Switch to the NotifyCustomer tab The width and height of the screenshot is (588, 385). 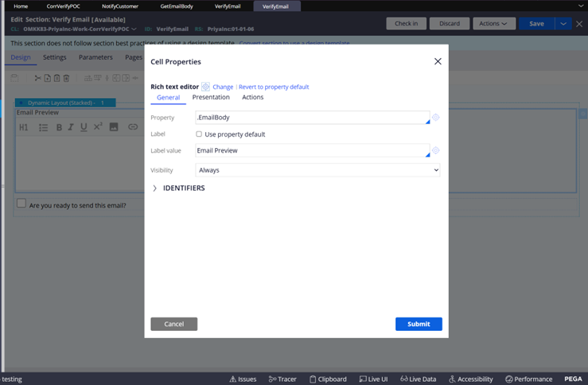120,6
